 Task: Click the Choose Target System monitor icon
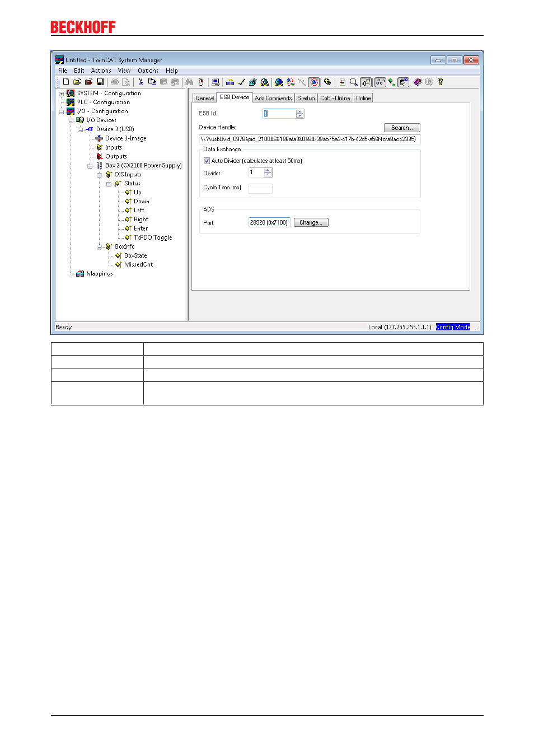216,82
